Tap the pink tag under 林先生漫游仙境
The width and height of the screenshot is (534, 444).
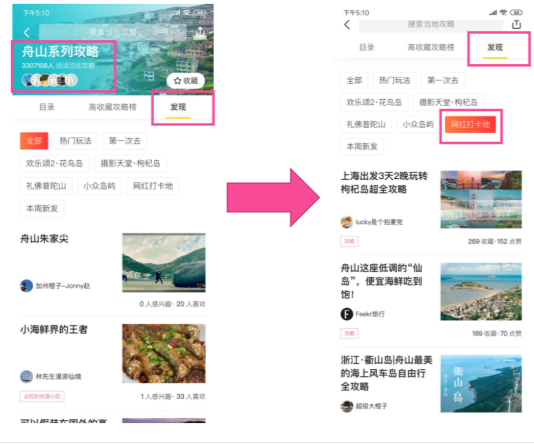[42, 396]
